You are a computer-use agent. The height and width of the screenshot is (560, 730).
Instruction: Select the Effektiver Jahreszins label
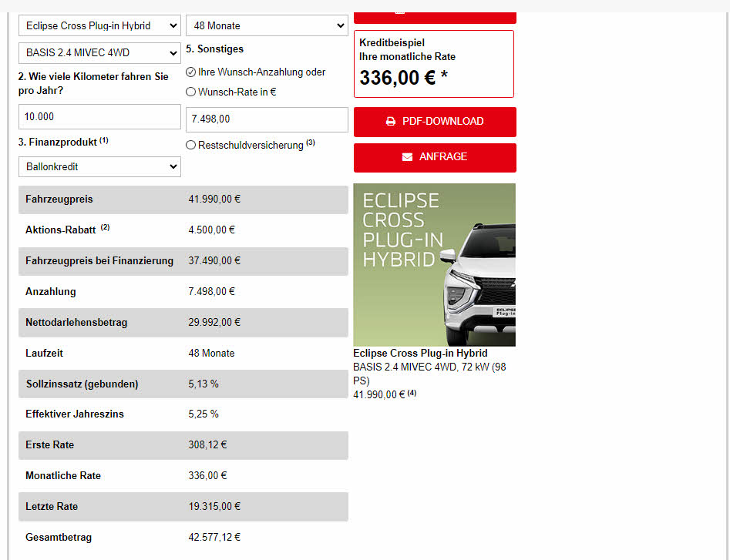click(x=75, y=414)
